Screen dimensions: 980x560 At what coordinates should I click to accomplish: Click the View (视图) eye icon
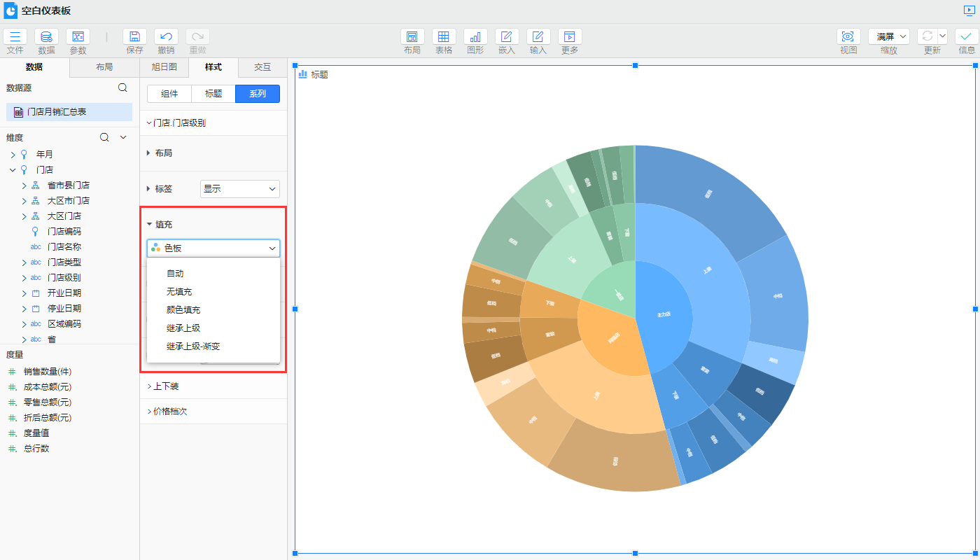(x=848, y=37)
